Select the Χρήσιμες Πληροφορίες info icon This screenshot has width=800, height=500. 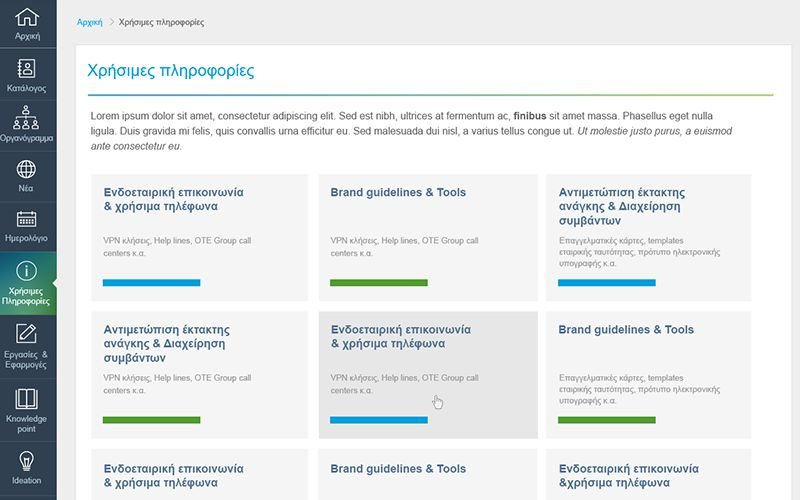(28, 271)
